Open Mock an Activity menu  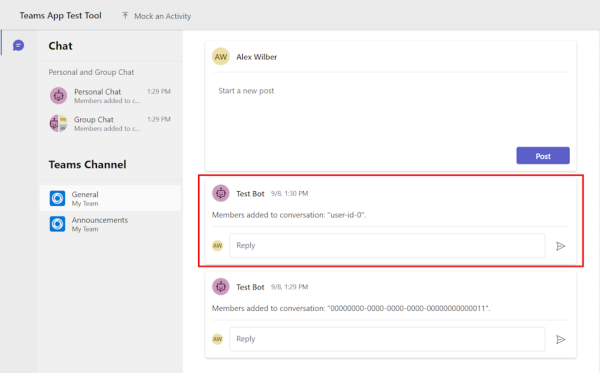pyautogui.click(x=157, y=16)
